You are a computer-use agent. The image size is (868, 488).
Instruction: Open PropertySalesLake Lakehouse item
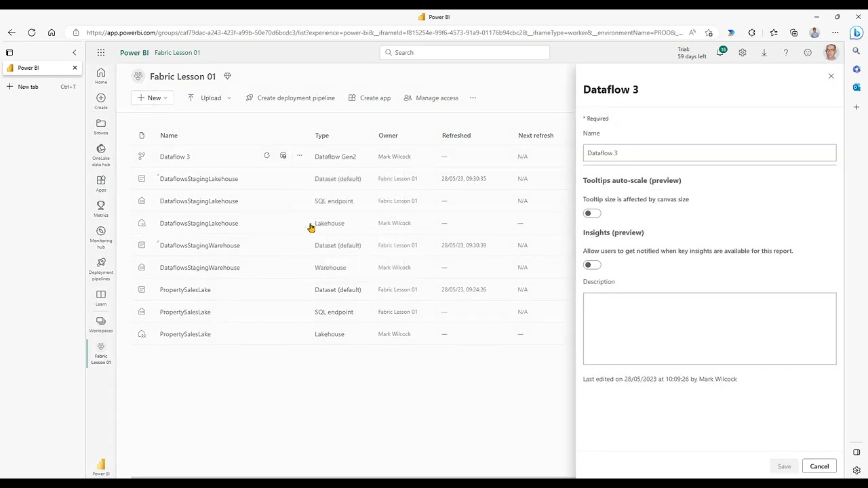[185, 334]
